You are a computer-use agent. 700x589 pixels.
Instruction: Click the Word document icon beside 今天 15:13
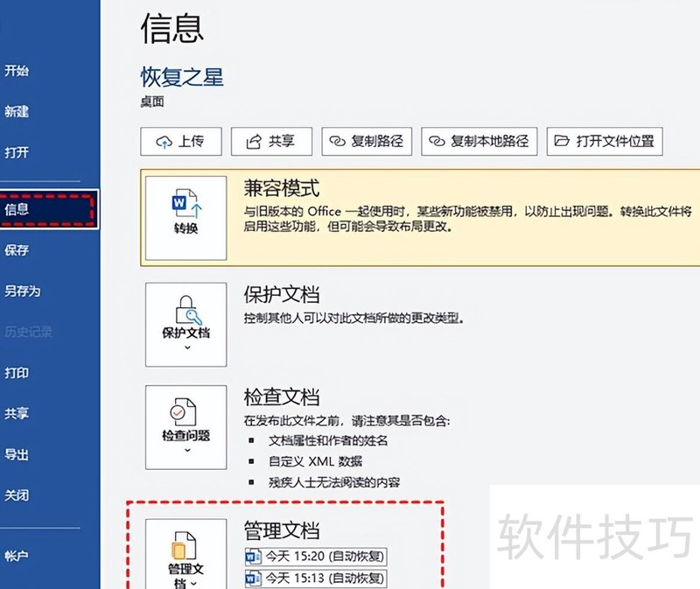pos(252,577)
